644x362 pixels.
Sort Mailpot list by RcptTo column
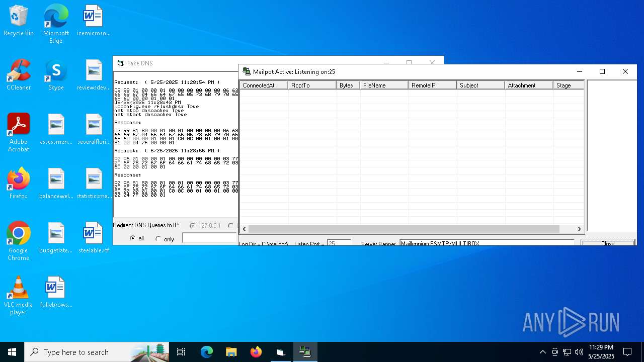coord(312,85)
